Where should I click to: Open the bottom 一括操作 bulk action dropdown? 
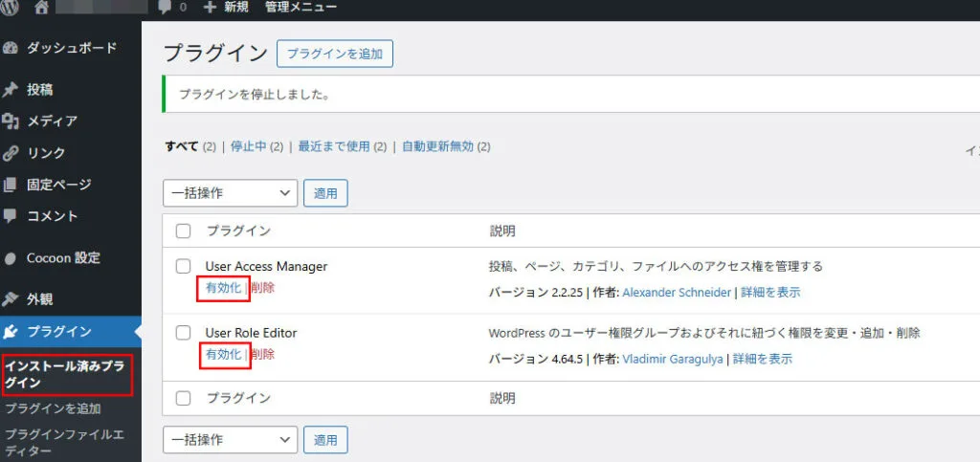[x=230, y=439]
